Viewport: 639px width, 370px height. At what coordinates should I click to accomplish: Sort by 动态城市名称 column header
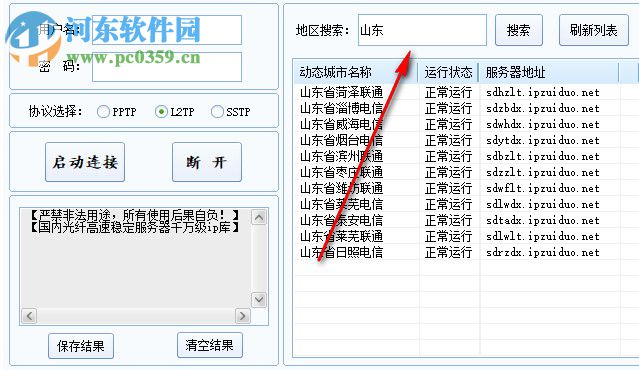pyautogui.click(x=355, y=73)
